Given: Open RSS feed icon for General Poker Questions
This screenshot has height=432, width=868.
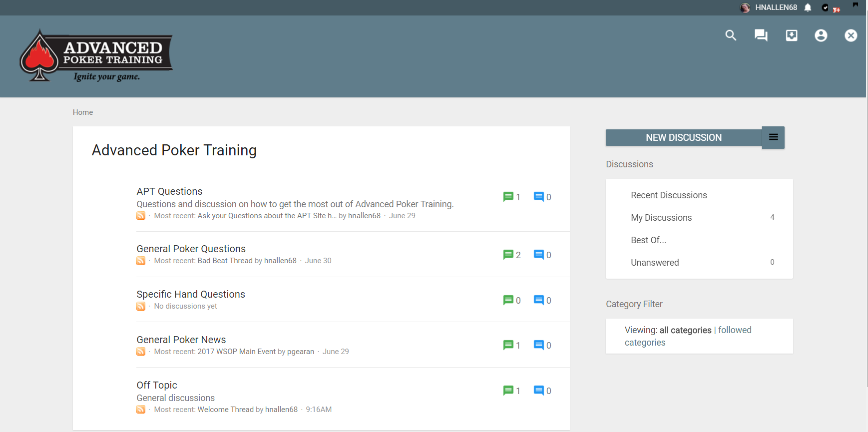Looking at the screenshot, I should (141, 261).
